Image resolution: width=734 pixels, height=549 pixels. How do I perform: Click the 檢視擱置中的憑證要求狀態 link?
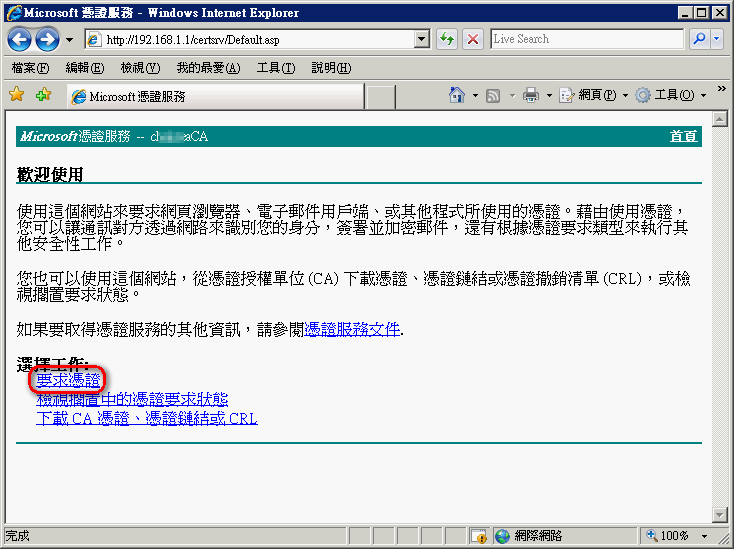pos(132,399)
